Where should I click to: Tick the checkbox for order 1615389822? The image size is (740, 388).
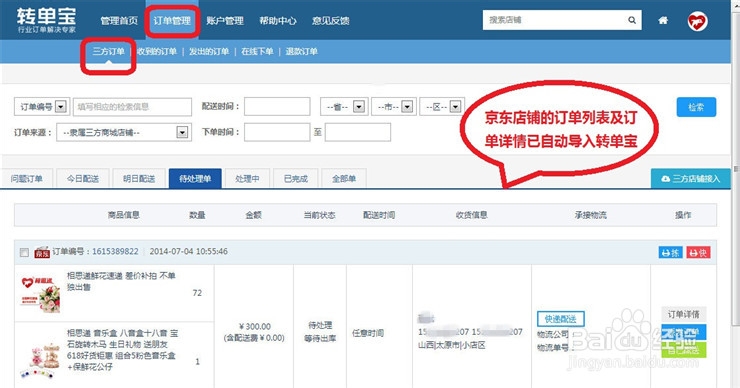[24, 253]
